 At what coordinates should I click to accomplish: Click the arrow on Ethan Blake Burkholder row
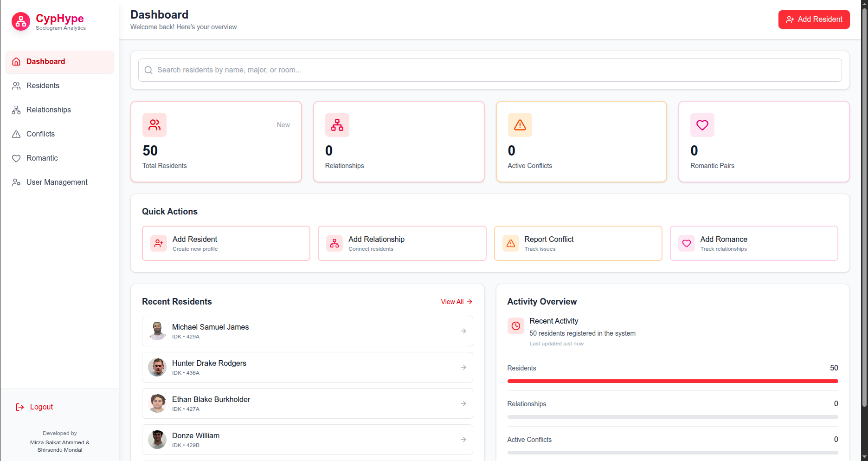[x=463, y=403]
